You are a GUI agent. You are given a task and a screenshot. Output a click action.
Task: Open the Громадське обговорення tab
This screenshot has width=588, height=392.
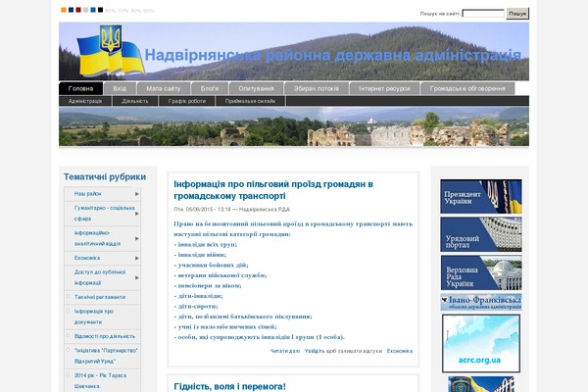467,88
